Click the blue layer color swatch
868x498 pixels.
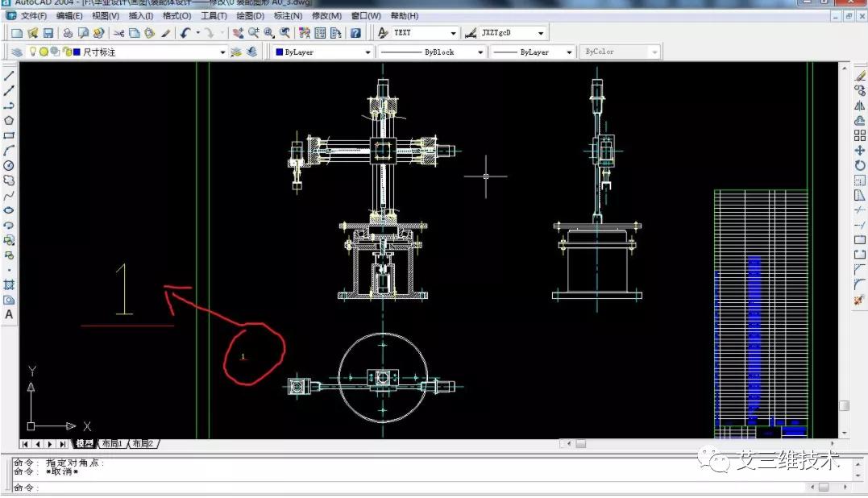tap(76, 52)
